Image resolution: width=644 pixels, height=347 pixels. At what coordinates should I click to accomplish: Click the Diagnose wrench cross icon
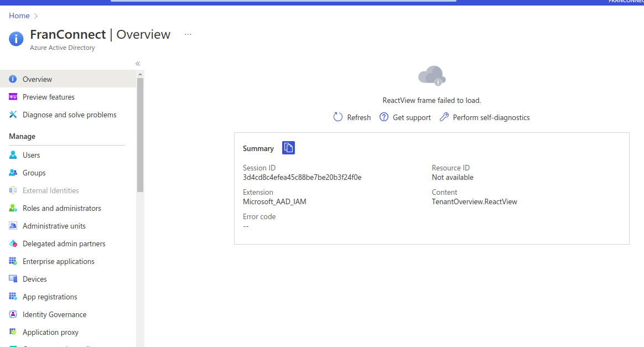pos(13,114)
